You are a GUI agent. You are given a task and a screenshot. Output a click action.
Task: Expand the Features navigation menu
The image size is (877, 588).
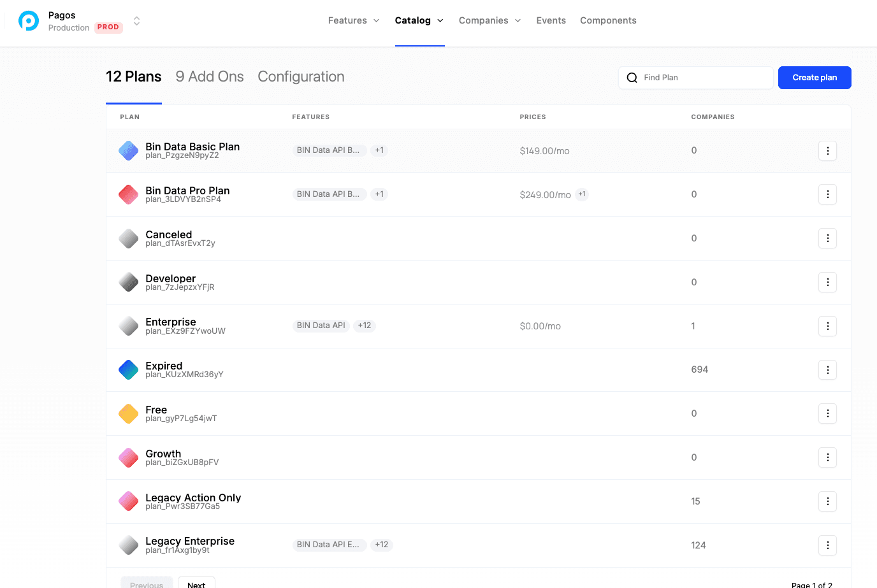(x=354, y=20)
